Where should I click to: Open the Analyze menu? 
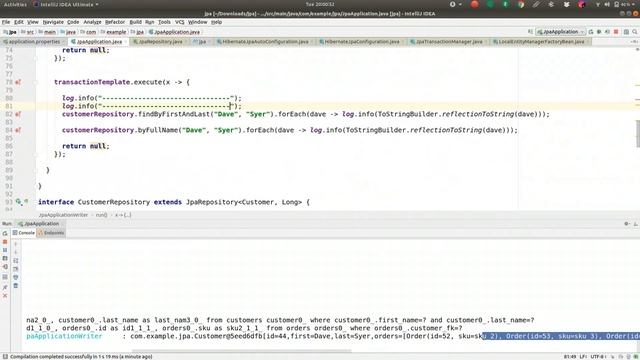tap(92, 22)
